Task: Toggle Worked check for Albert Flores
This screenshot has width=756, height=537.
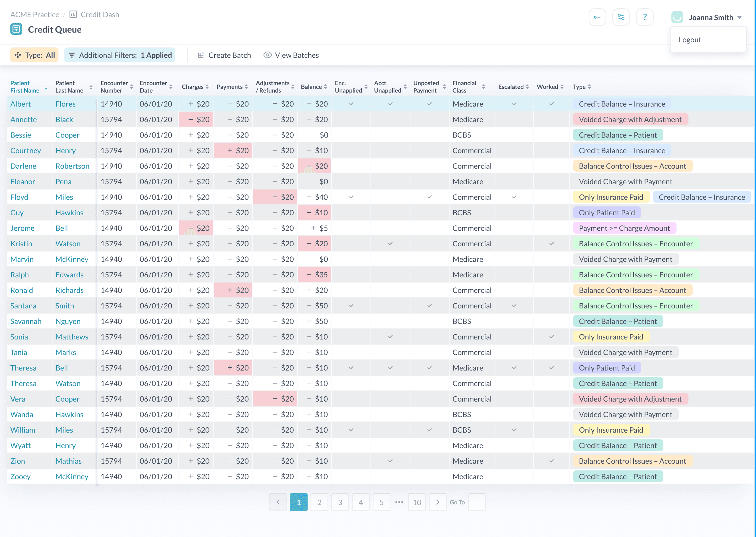Action: click(x=551, y=104)
